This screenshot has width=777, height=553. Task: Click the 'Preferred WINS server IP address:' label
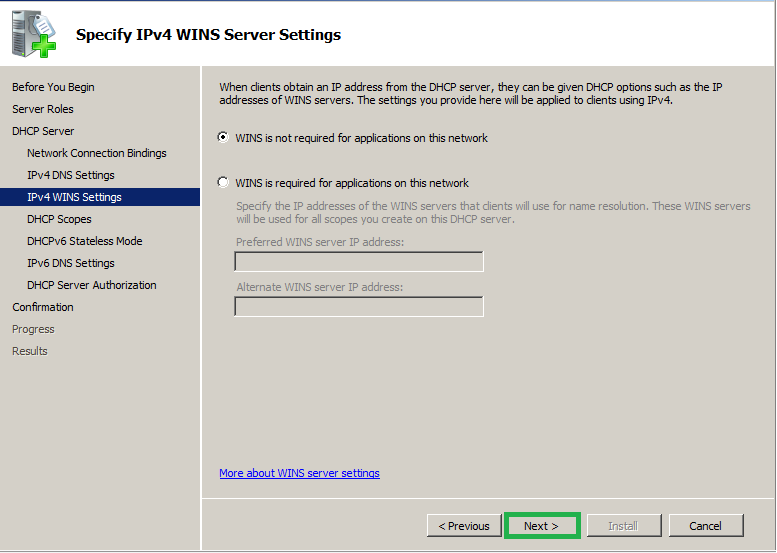[x=320, y=242]
